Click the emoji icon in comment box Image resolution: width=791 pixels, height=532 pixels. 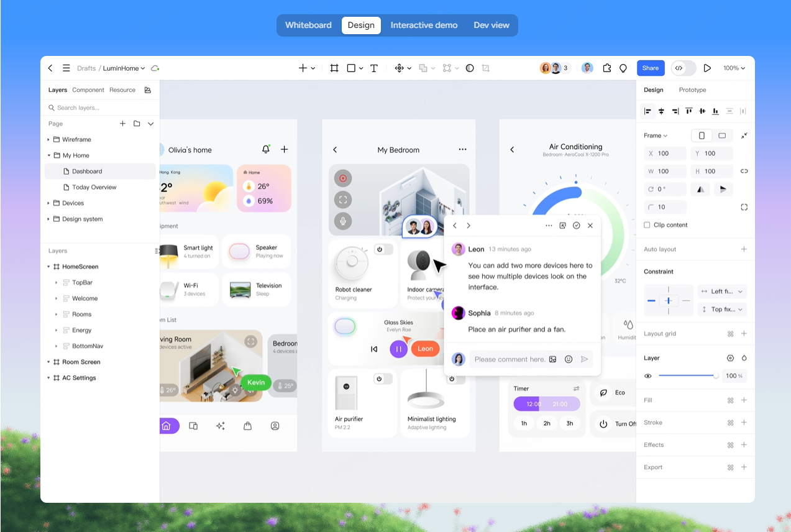569,359
